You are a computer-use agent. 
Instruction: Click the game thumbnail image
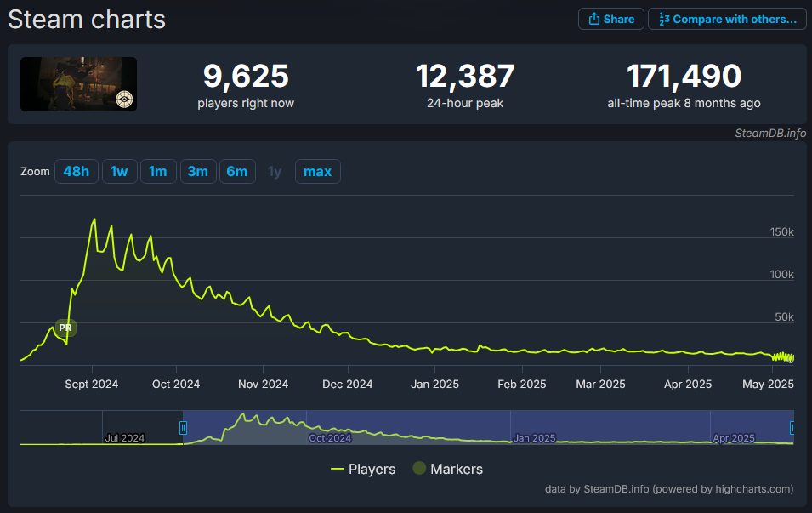tap(79, 84)
